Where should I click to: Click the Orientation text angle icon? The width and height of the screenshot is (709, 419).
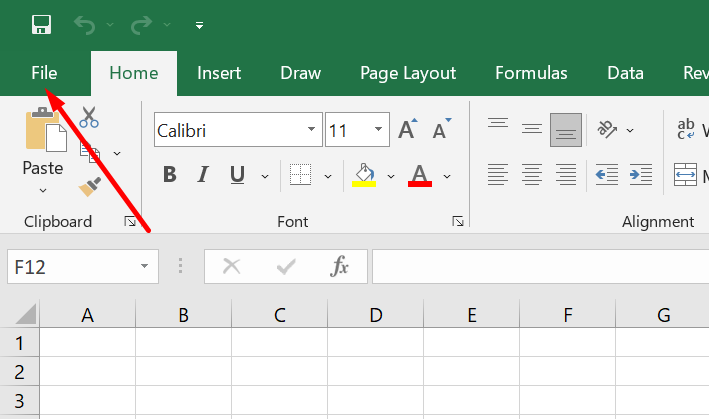[607, 130]
